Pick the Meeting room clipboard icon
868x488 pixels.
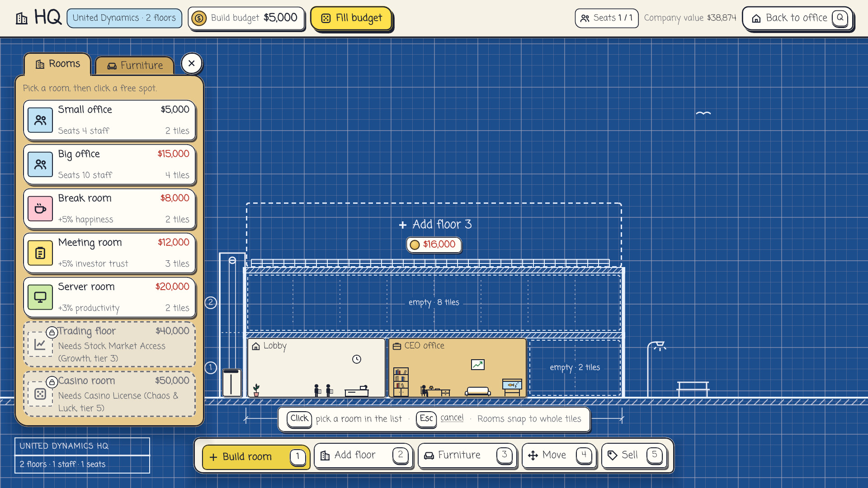pos(40,253)
